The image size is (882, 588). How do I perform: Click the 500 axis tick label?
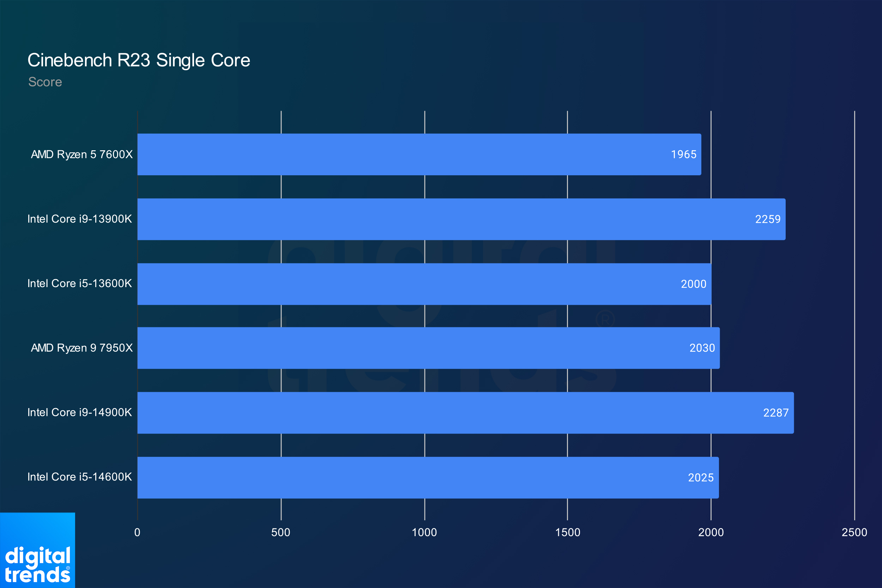click(x=280, y=533)
